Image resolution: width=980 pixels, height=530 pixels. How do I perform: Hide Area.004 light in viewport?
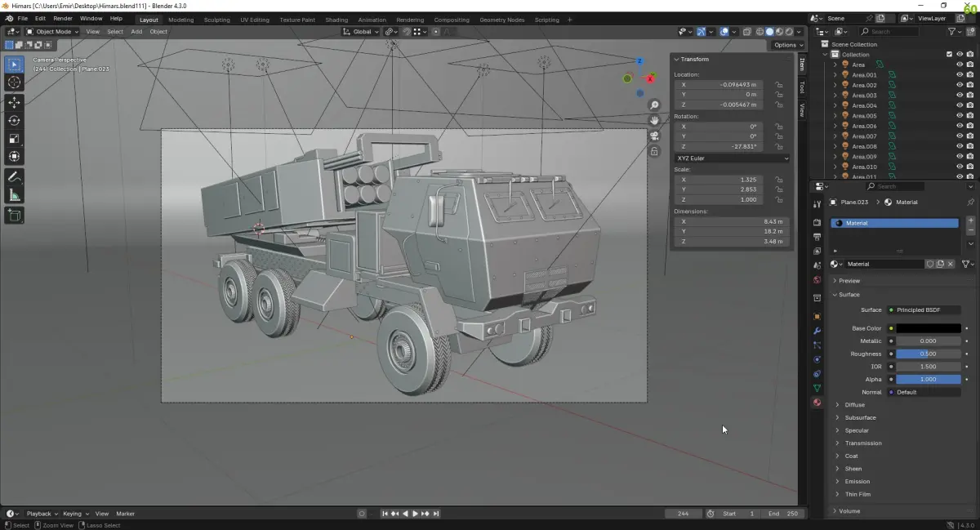[960, 105]
